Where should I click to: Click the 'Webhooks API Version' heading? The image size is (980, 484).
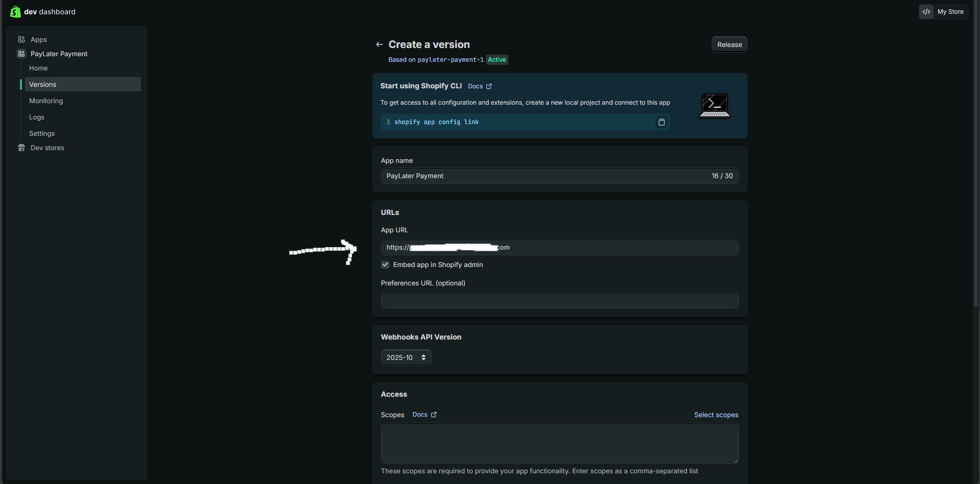pos(421,337)
